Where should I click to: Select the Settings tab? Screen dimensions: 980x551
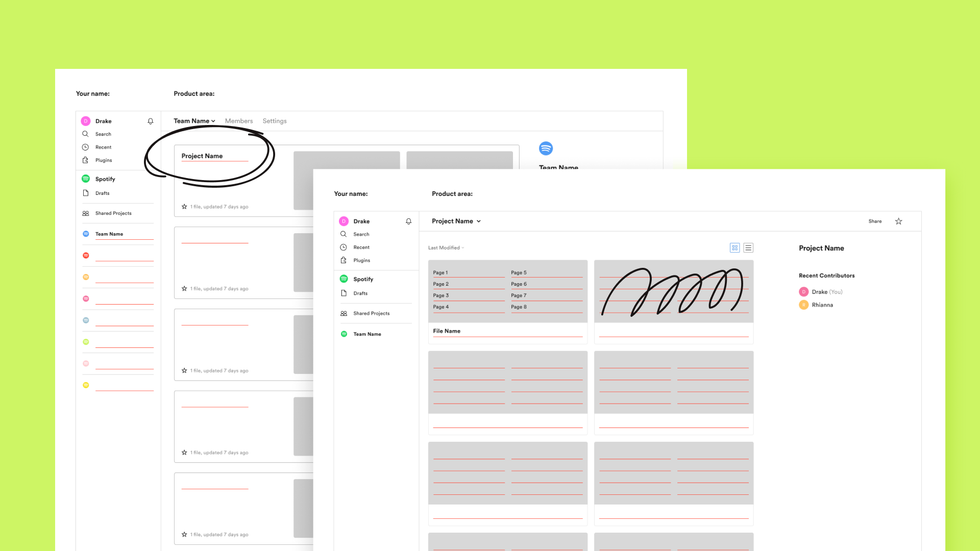(x=274, y=121)
